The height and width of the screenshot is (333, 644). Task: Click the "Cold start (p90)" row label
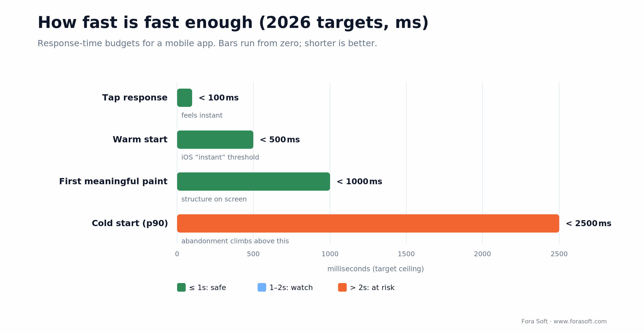click(130, 223)
